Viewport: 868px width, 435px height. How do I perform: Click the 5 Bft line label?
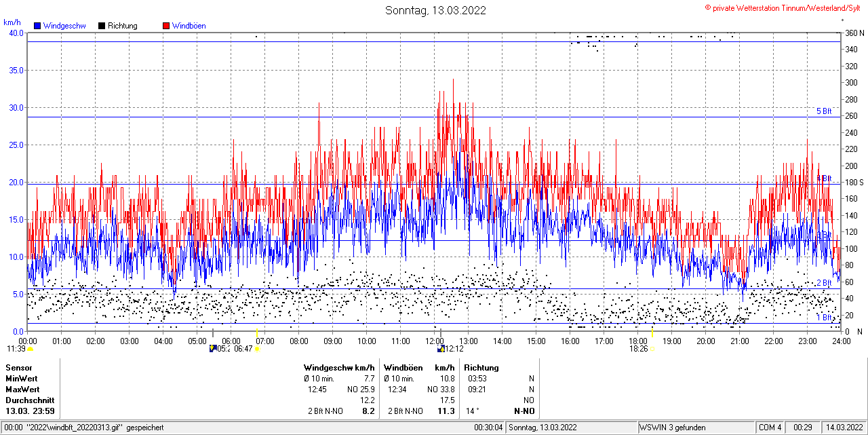click(x=823, y=111)
